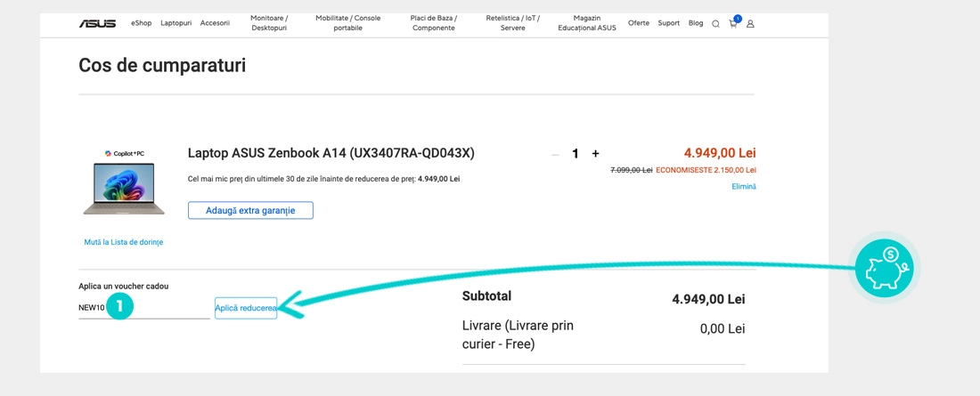The height and width of the screenshot is (396, 980).
Task: Open the Laptopuri menu
Action: (176, 23)
